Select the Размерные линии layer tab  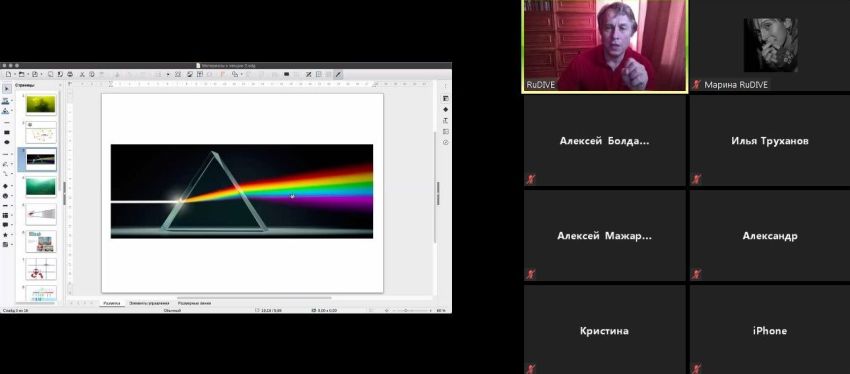pyautogui.click(x=195, y=303)
